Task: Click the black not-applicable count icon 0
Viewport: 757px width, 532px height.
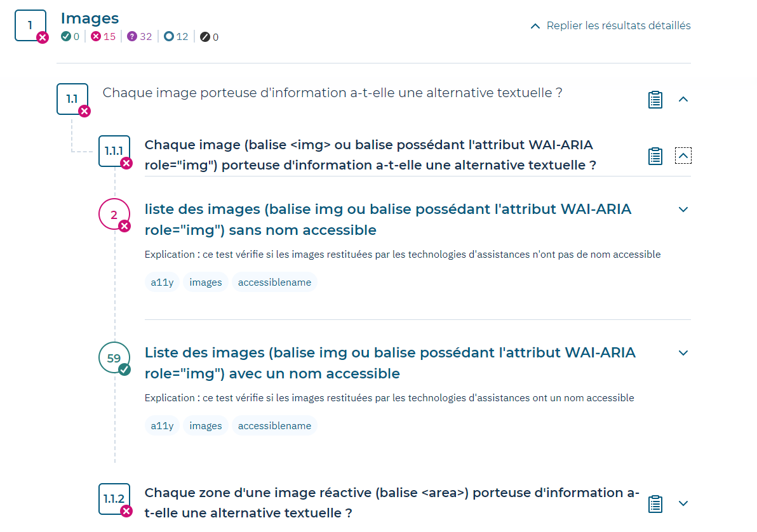Action: (205, 37)
